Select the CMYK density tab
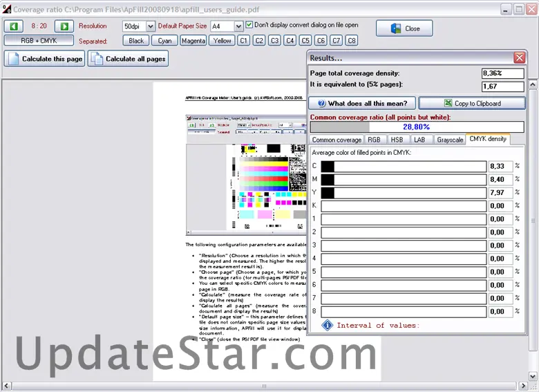Screen dimensions: 539x392 (x=488, y=139)
